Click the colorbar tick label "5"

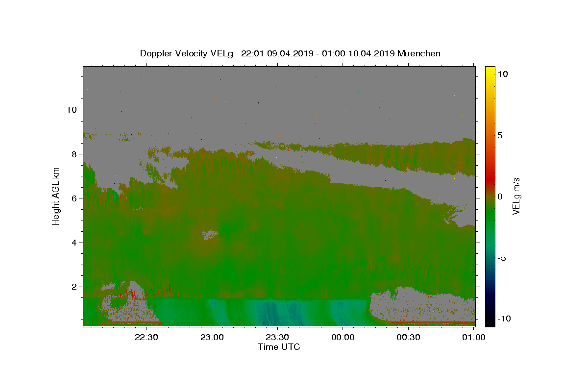point(500,135)
